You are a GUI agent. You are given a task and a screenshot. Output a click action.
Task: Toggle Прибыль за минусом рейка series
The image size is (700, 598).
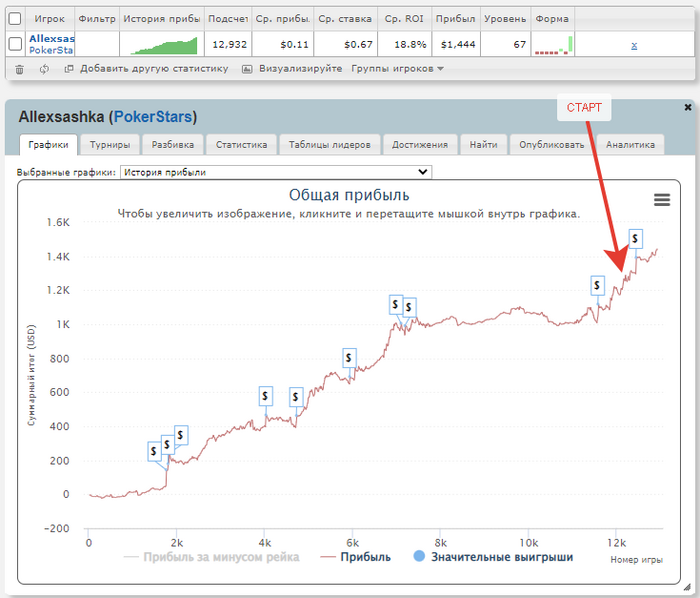click(211, 557)
